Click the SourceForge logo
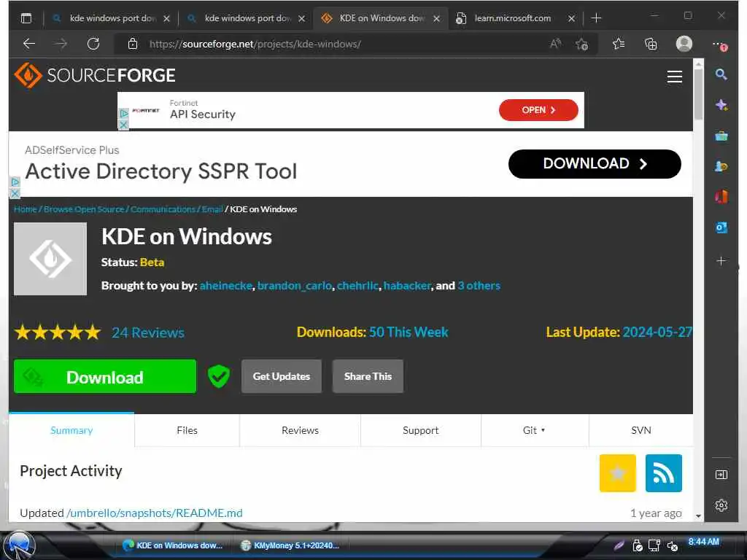The height and width of the screenshot is (560, 747). [x=95, y=75]
